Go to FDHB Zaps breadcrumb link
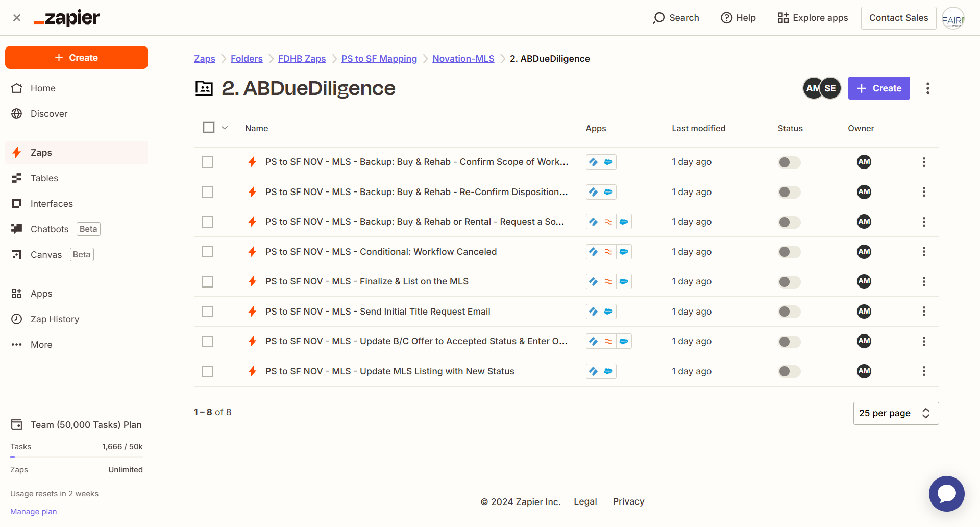 (302, 59)
